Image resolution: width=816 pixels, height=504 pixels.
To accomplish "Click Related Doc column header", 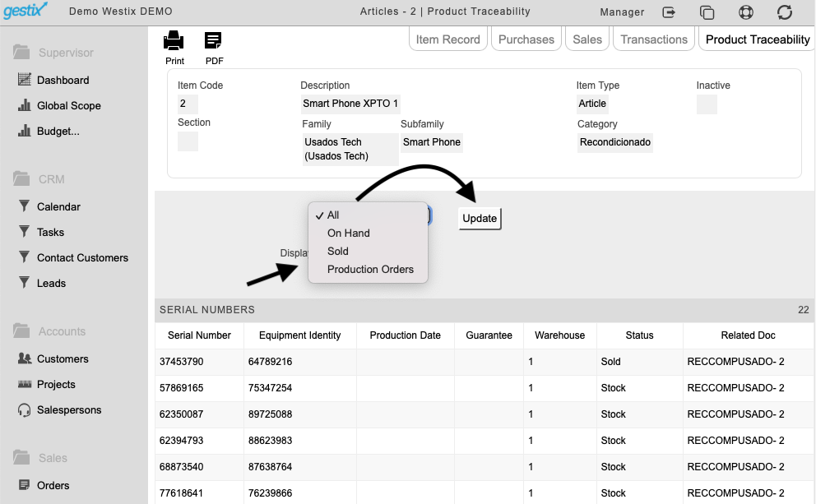I will pyautogui.click(x=749, y=335).
